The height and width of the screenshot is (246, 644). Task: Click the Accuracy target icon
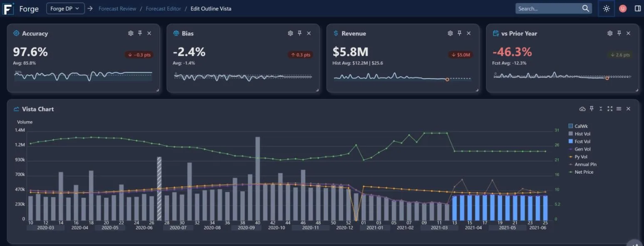(16, 33)
